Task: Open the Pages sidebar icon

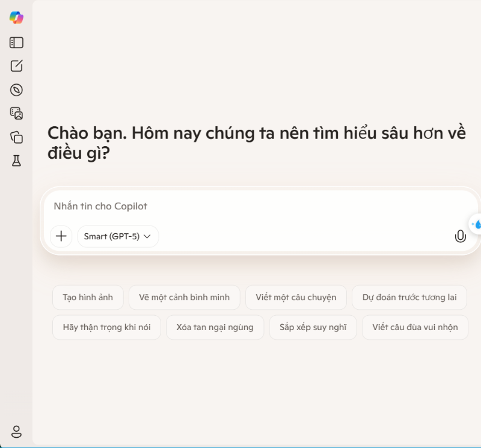Action: [x=17, y=137]
